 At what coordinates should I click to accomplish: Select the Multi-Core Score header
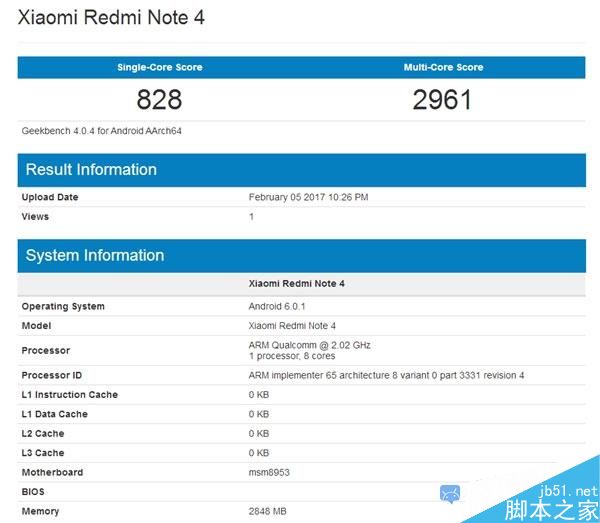pyautogui.click(x=443, y=67)
